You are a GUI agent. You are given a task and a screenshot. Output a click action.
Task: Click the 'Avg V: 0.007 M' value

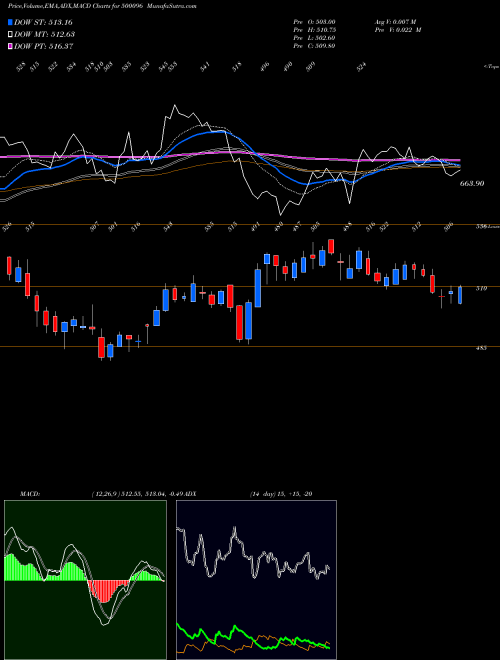pyautogui.click(x=395, y=22)
